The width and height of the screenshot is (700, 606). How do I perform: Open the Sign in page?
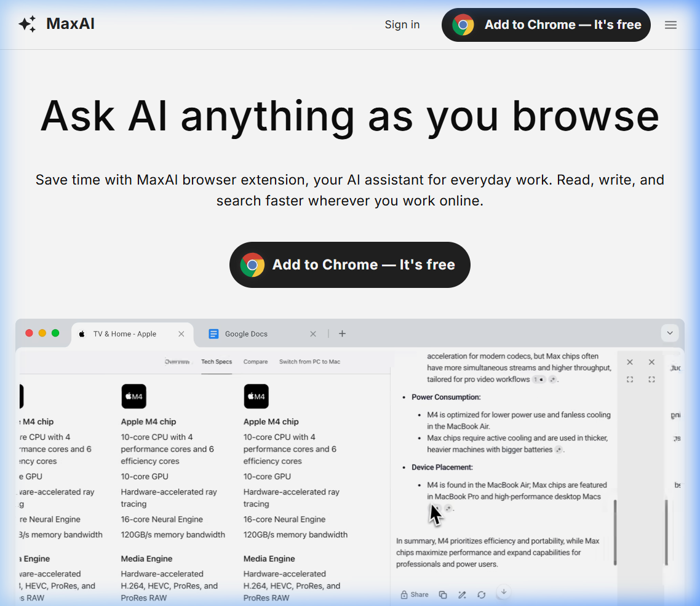pyautogui.click(x=402, y=25)
